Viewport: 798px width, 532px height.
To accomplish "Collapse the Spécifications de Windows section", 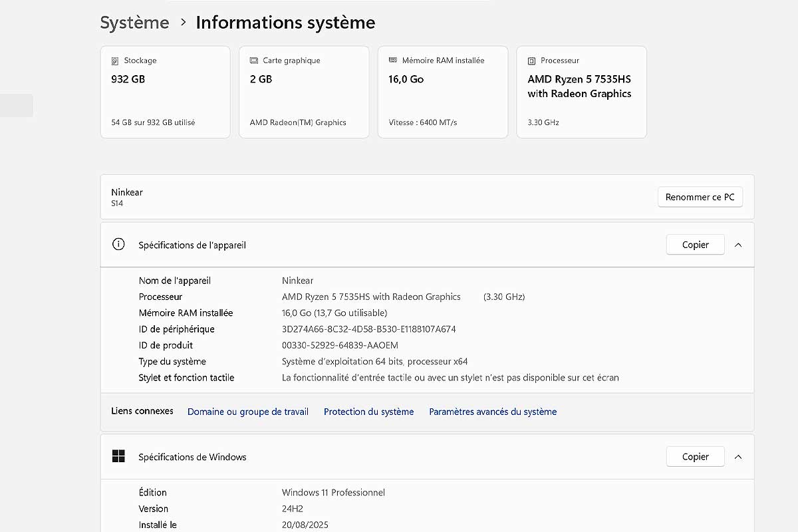I will tap(738, 457).
